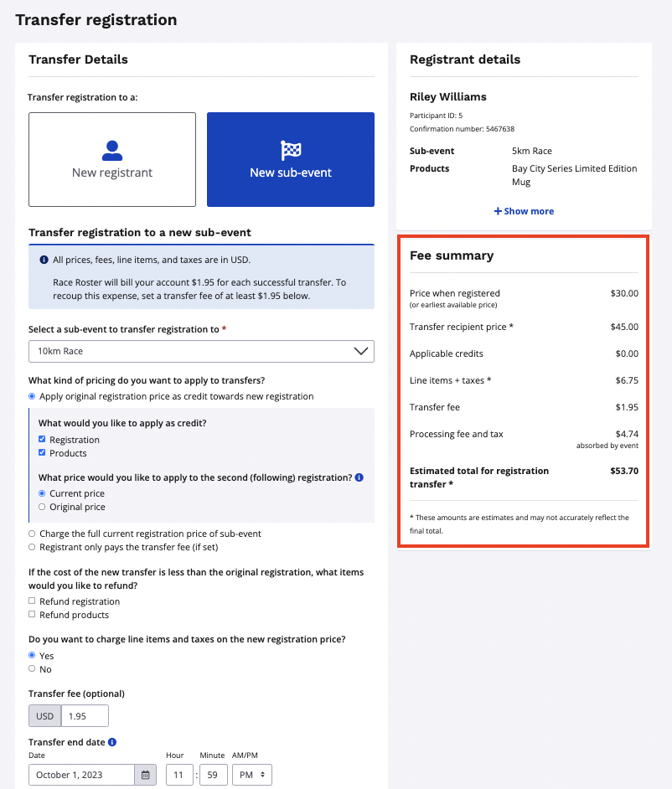The height and width of the screenshot is (789, 672).
Task: Click the Transfer fee amount field
Action: click(x=85, y=716)
